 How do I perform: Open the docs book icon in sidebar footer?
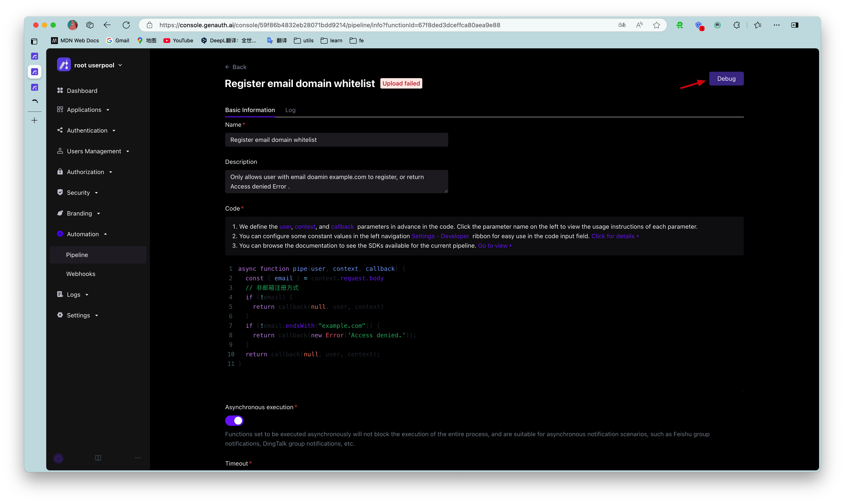click(x=98, y=458)
